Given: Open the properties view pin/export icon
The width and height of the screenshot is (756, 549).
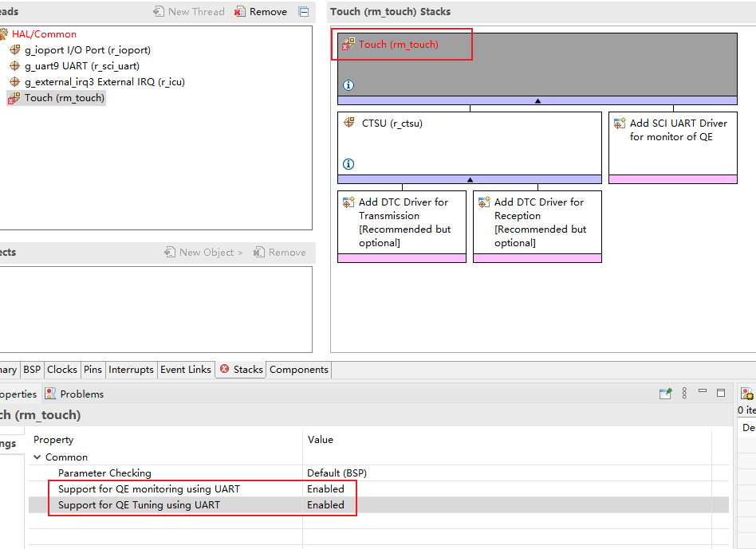Looking at the screenshot, I should [x=665, y=393].
